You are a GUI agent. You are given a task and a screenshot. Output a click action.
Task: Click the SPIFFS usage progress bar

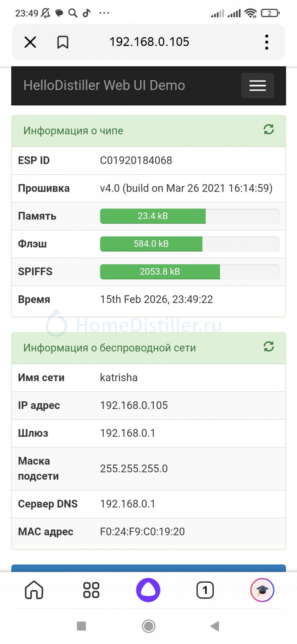click(x=189, y=272)
